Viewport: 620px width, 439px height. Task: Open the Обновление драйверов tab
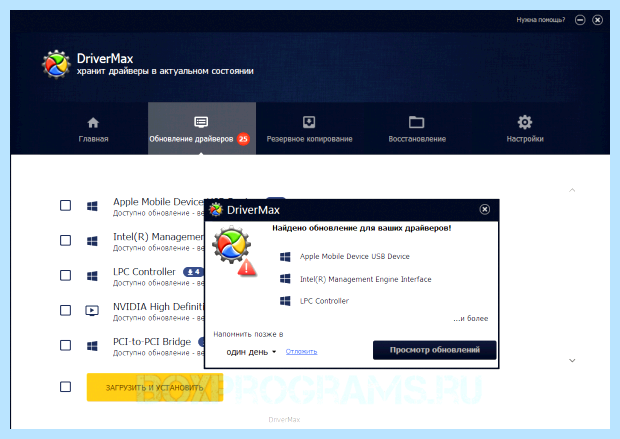point(202,129)
